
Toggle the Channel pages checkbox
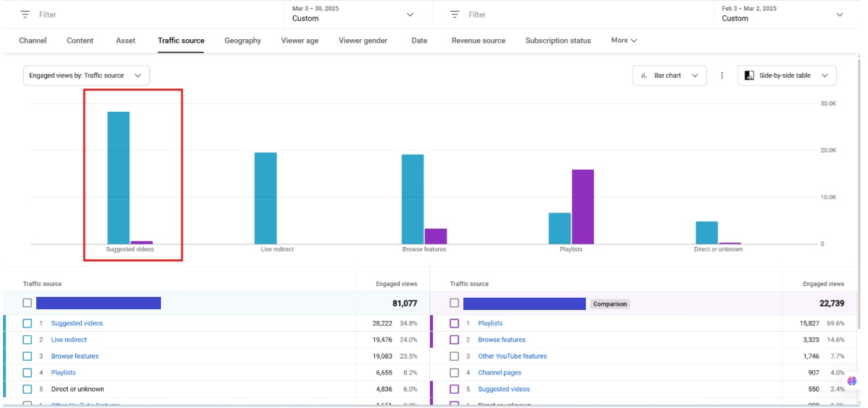click(x=455, y=373)
